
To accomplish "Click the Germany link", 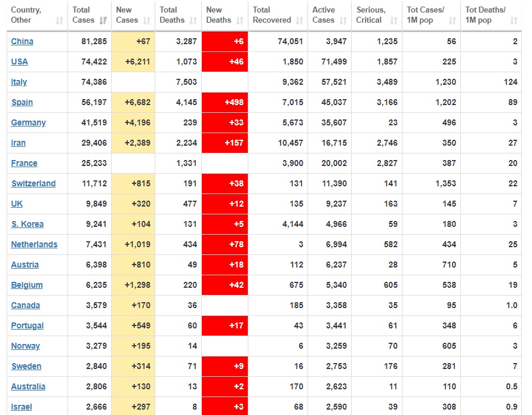I will (28, 123).
